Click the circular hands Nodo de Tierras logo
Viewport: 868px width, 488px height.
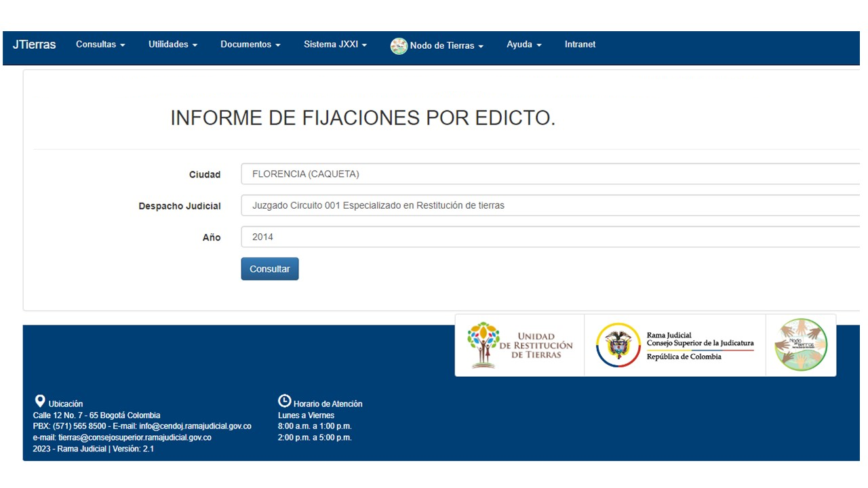point(801,345)
